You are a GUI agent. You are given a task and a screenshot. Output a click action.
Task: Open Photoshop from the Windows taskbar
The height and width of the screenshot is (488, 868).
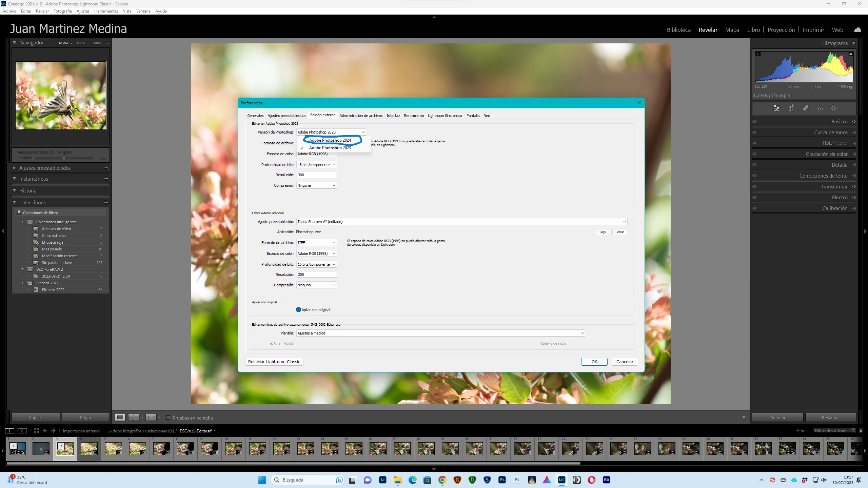(x=502, y=480)
